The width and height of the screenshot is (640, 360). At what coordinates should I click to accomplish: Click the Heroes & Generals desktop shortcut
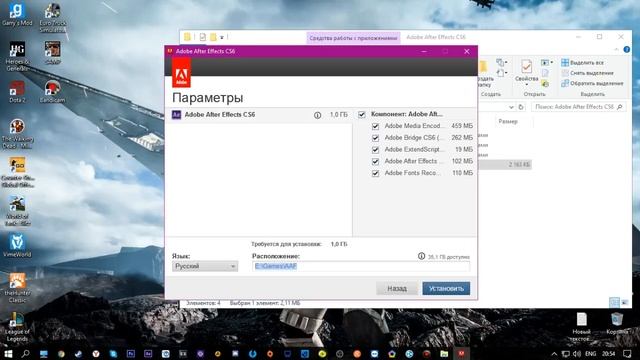pyautogui.click(x=17, y=56)
